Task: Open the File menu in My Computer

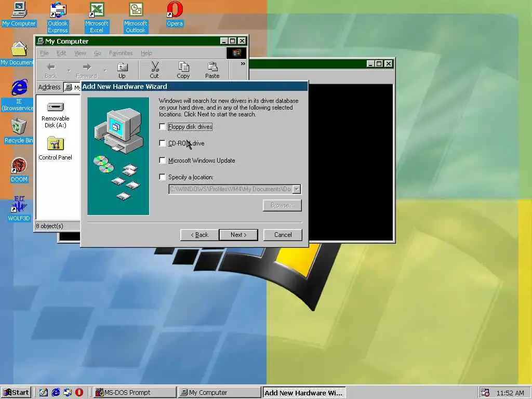Action: pos(45,53)
